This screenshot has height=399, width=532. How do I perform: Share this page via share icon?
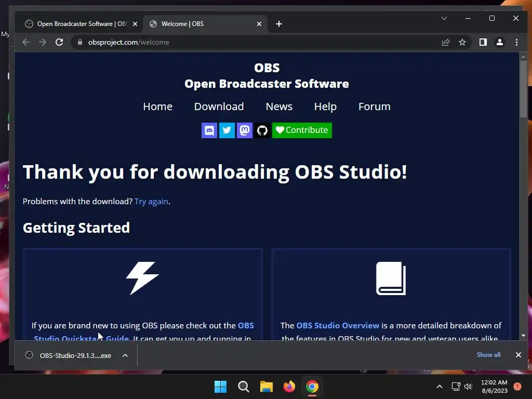click(x=445, y=43)
